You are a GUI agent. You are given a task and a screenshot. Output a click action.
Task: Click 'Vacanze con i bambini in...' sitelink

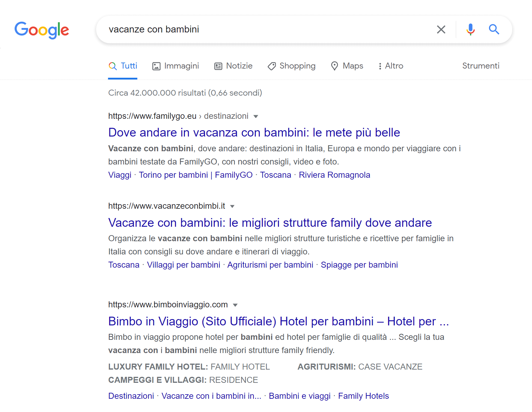211,396
